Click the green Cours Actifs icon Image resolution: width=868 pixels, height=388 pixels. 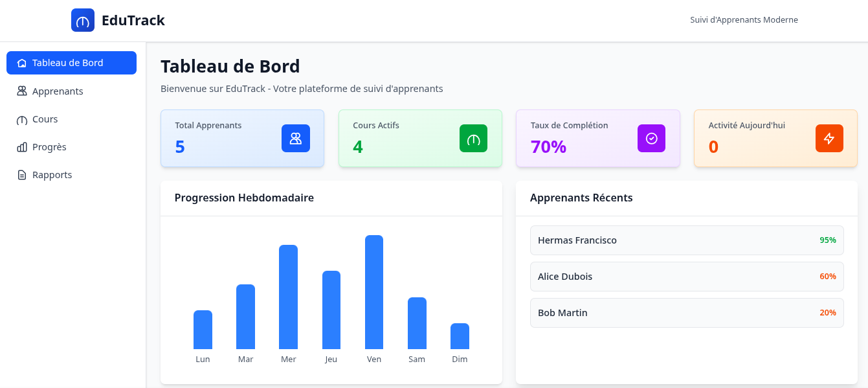[473, 138]
